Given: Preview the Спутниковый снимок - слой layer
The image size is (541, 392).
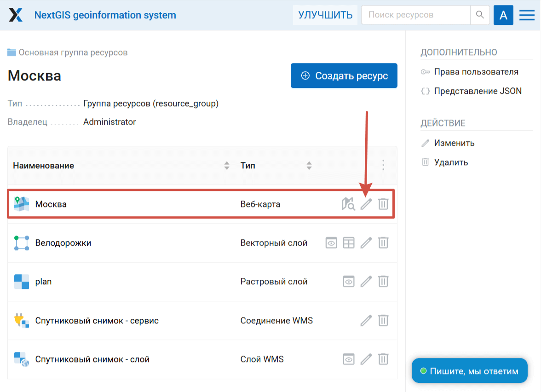Looking at the screenshot, I should [349, 359].
